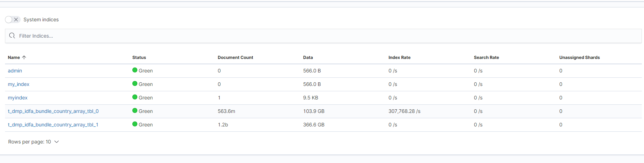This screenshot has width=644, height=163.
Task: Expand the Rows per page dropdown
Action: point(33,142)
